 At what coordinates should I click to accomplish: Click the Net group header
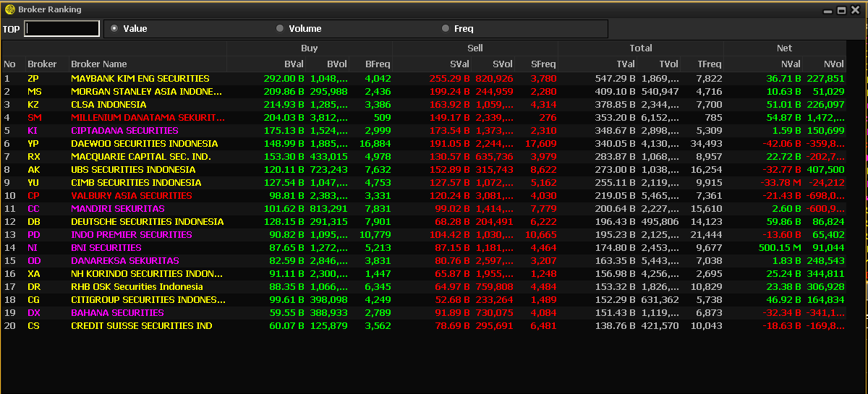coord(785,48)
